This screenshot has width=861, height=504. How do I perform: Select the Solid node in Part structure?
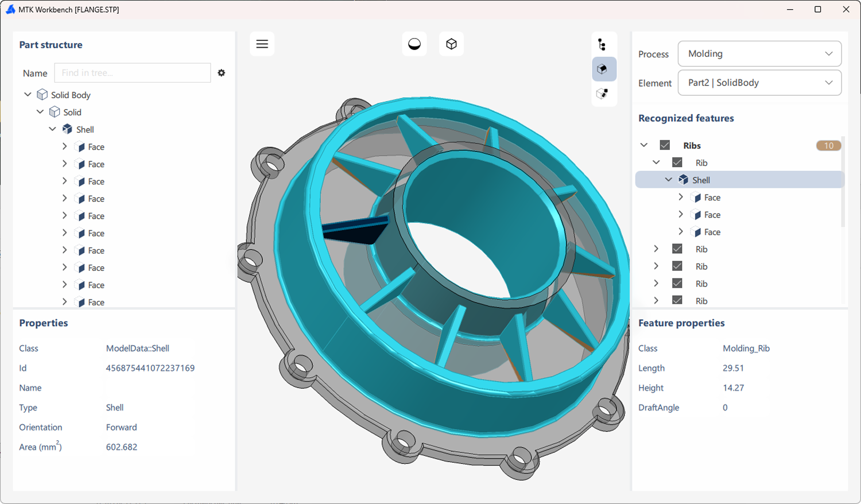click(x=72, y=112)
